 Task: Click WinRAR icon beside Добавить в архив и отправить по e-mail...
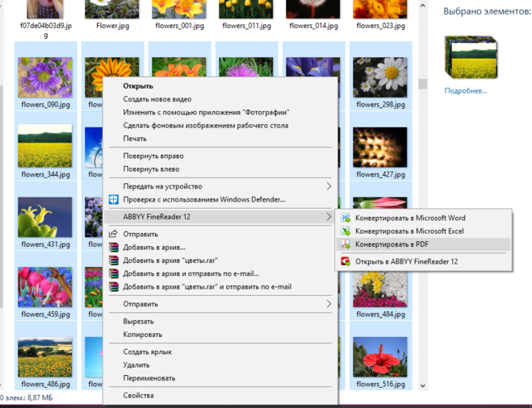(114, 273)
